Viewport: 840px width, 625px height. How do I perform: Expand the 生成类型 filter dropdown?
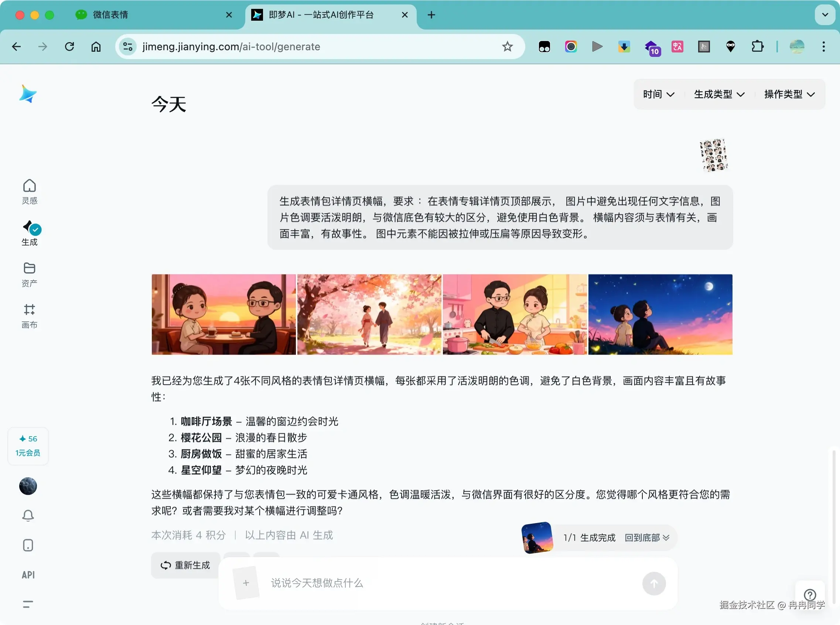[719, 94]
